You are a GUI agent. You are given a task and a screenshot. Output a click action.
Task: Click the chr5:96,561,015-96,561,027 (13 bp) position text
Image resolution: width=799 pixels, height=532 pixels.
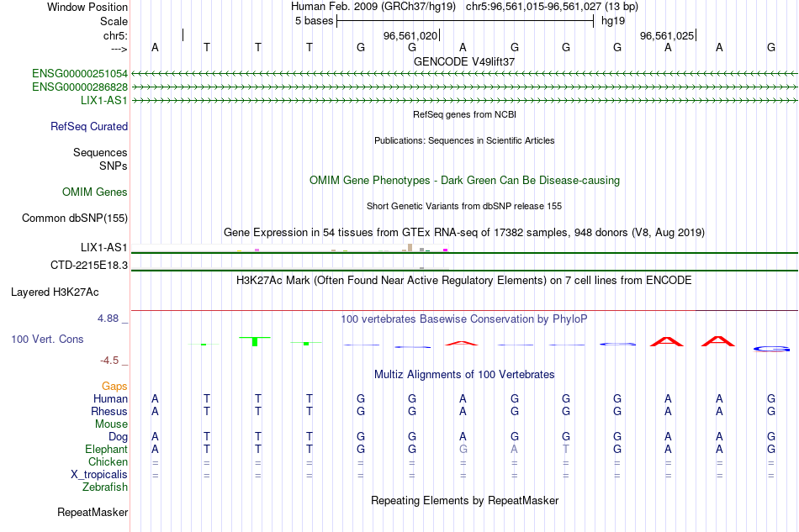(552, 7)
